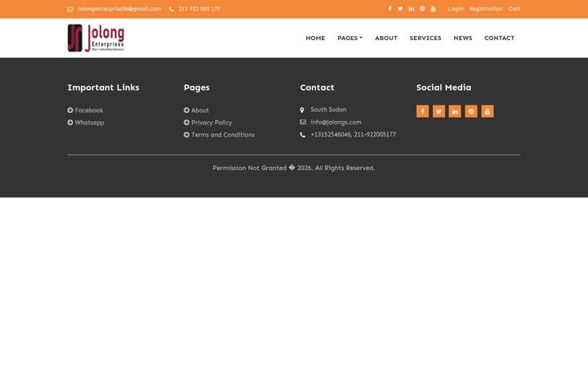
Task: Click the Pinterest icon in top orange bar
Action: (422, 9)
